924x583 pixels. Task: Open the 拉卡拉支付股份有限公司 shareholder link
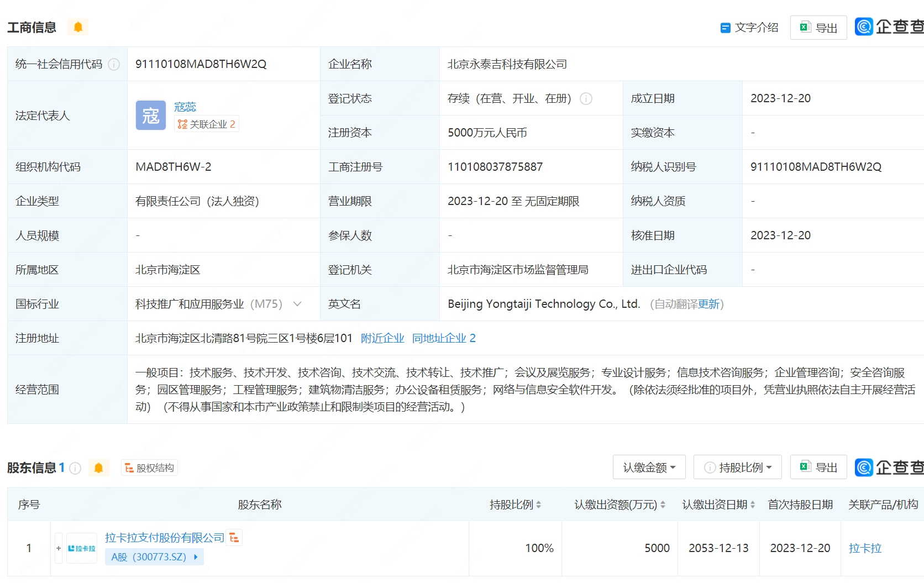[x=165, y=538]
